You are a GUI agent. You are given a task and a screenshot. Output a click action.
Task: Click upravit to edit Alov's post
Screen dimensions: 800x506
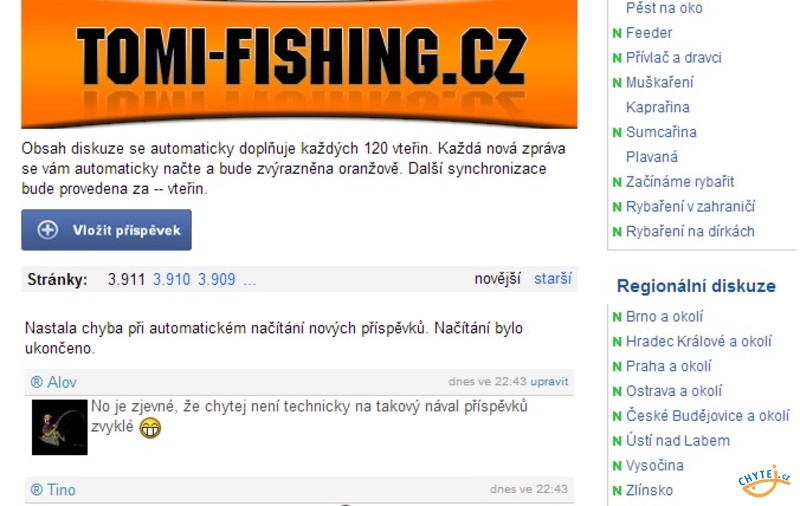[549, 382]
